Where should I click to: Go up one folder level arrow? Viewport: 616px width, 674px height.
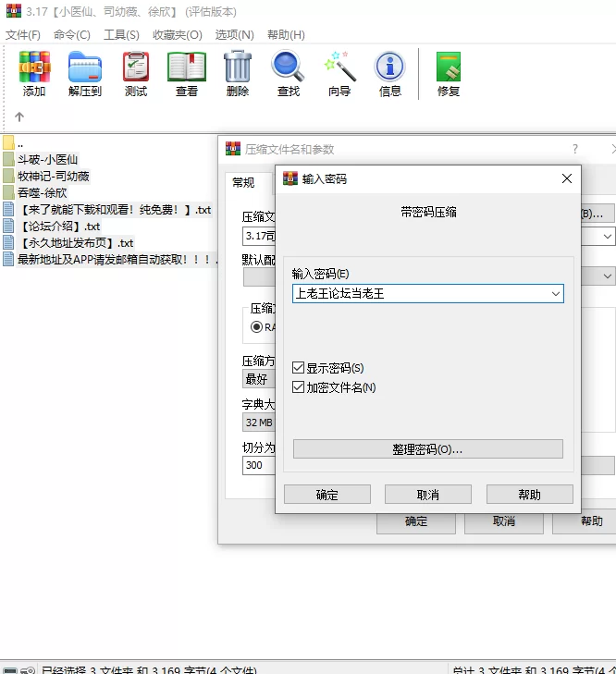pyautogui.click(x=18, y=116)
